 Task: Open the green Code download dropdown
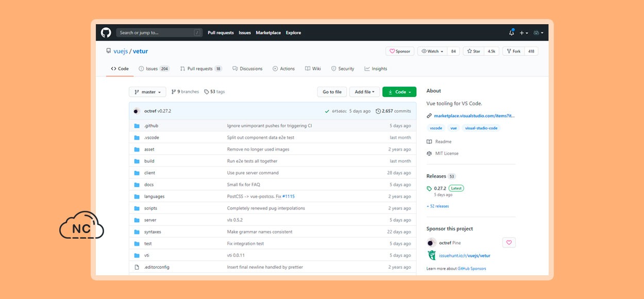[399, 92]
